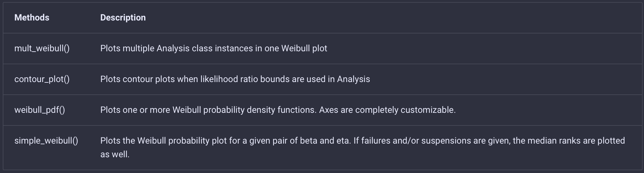Click the sentence "Axes are completely customizable."
The height and width of the screenshot is (173, 644).
coord(387,110)
